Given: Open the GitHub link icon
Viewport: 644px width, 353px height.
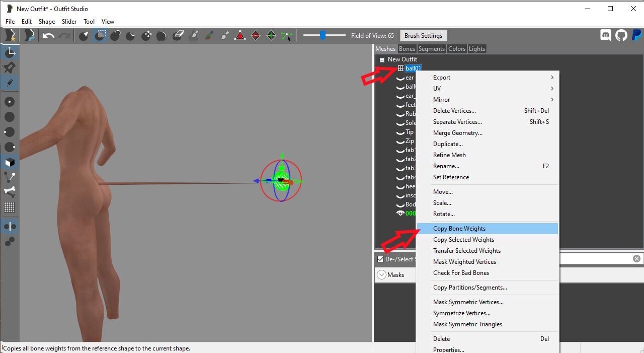Looking at the screenshot, I should pyautogui.click(x=621, y=35).
